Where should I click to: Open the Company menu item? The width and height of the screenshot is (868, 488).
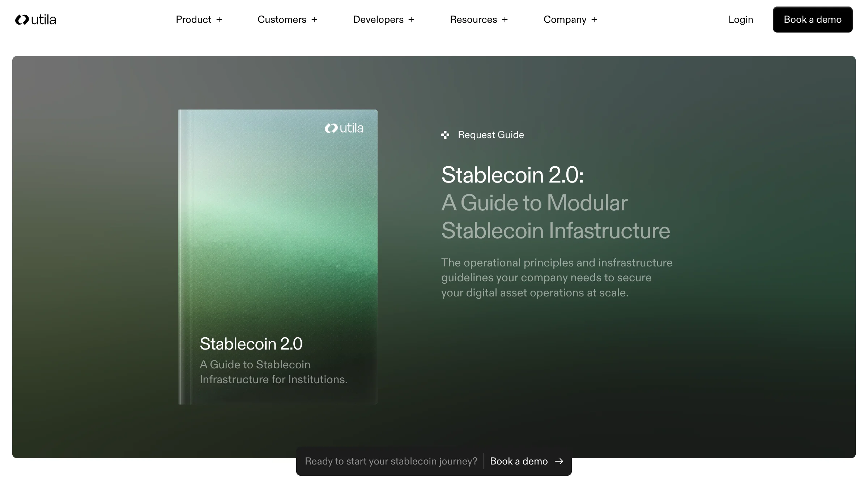point(565,20)
